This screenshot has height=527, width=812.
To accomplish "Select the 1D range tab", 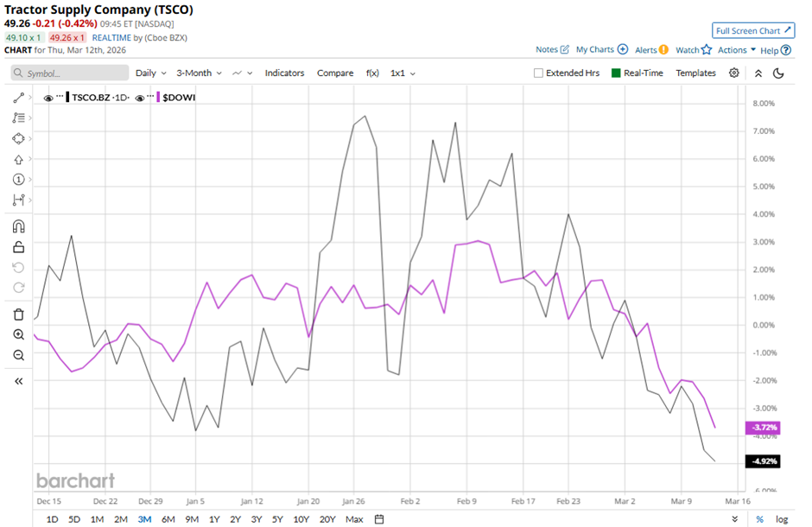I will (x=53, y=519).
